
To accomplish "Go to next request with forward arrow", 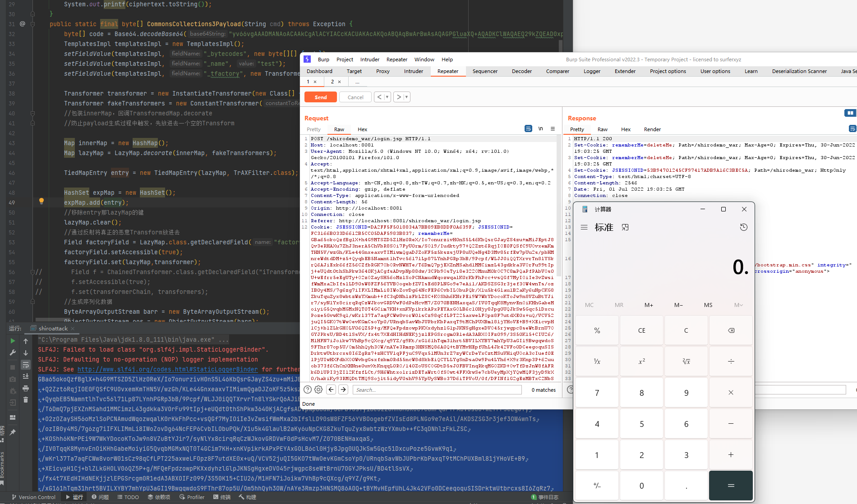I will pyautogui.click(x=399, y=97).
